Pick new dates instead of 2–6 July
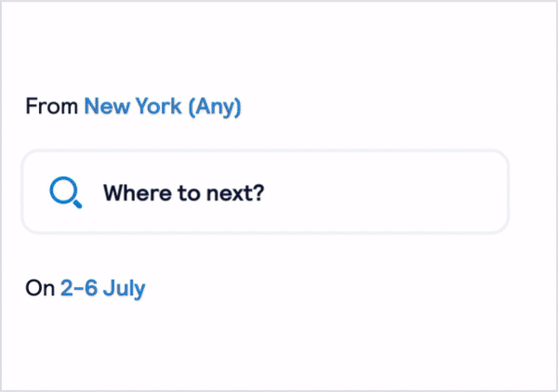This screenshot has height=392, width=558. 103,288
